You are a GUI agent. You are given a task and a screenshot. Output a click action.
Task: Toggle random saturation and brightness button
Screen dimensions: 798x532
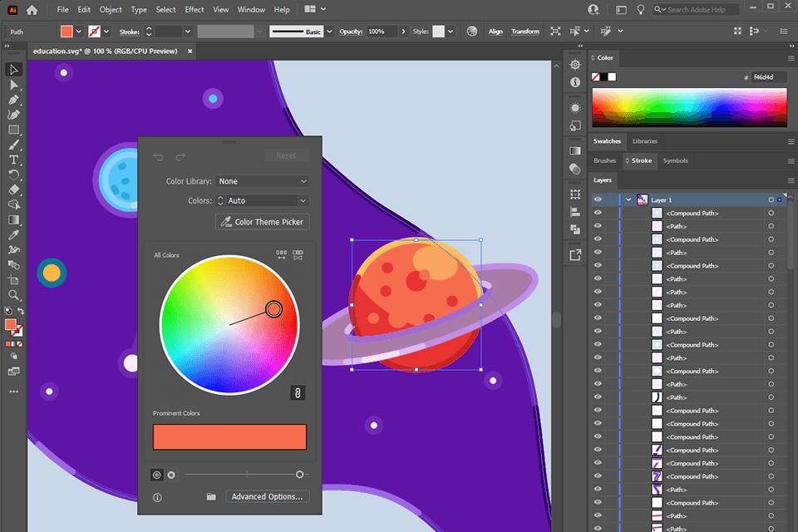click(298, 254)
